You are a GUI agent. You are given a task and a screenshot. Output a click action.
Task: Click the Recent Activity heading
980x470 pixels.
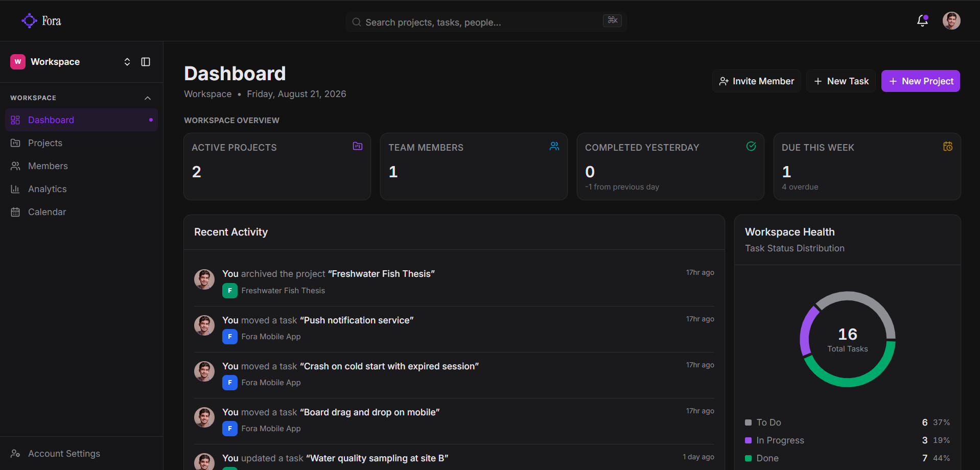click(231, 232)
